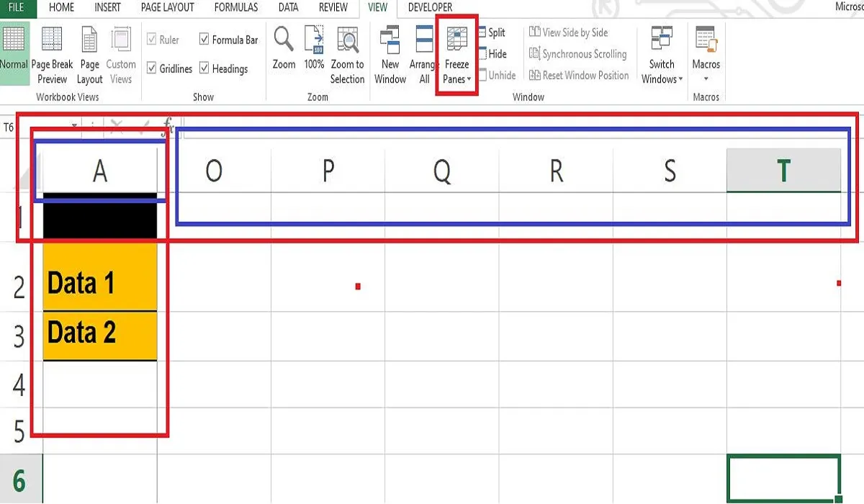This screenshot has height=504, width=864.
Task: Toggle Synchronous Scrolling
Action: [577, 54]
